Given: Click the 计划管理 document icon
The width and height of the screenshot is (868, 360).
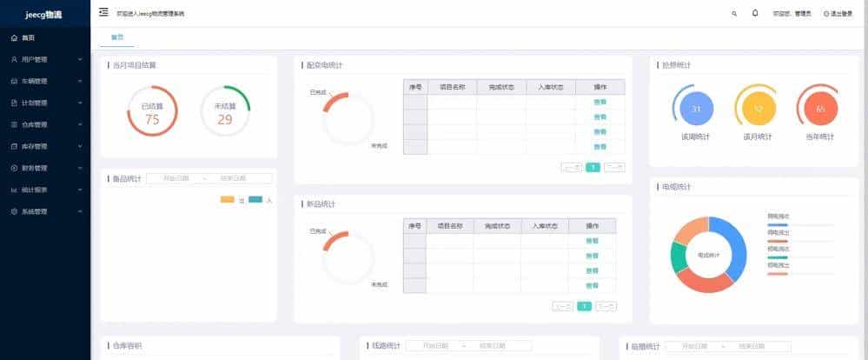Looking at the screenshot, I should (x=14, y=103).
